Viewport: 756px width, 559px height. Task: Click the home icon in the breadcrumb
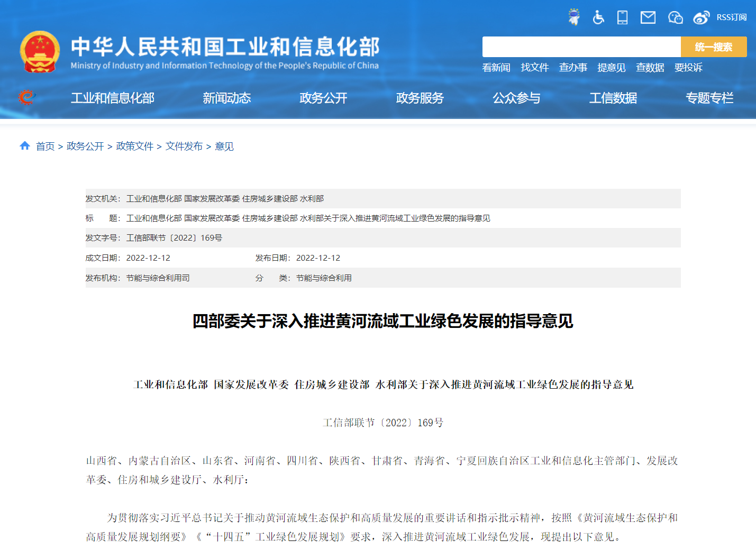point(25,146)
